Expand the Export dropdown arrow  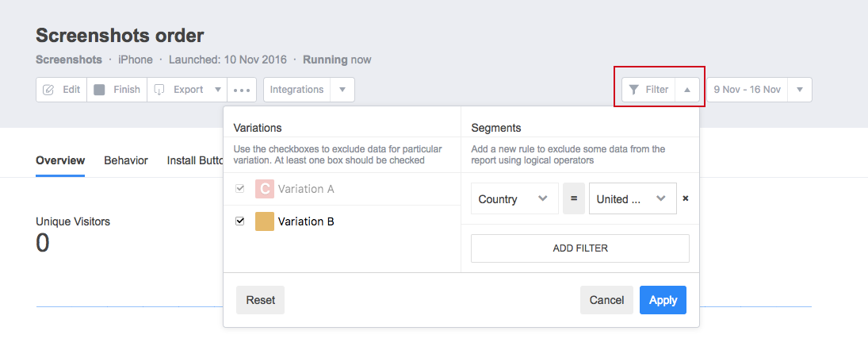tap(217, 90)
